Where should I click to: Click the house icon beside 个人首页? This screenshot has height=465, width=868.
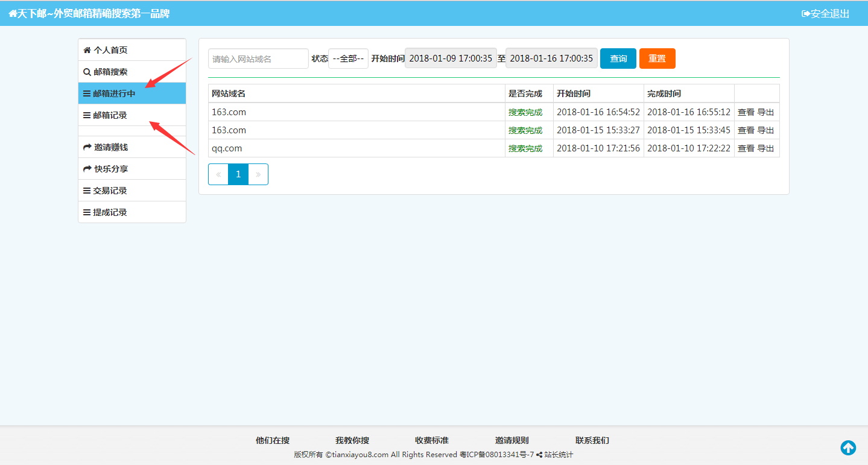[87, 50]
